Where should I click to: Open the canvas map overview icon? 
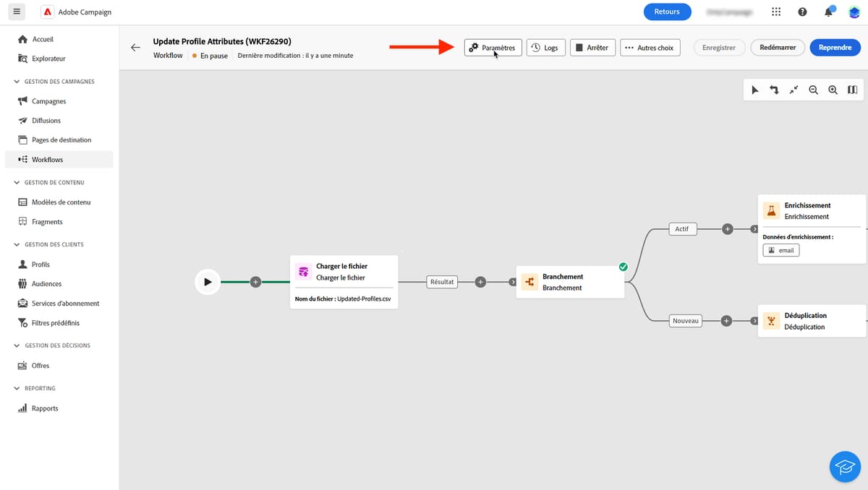(852, 90)
